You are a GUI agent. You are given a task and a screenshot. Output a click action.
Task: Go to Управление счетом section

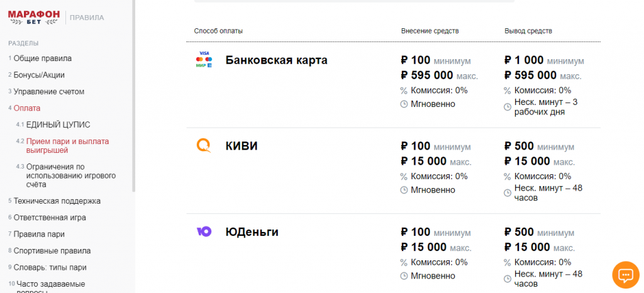pos(48,92)
